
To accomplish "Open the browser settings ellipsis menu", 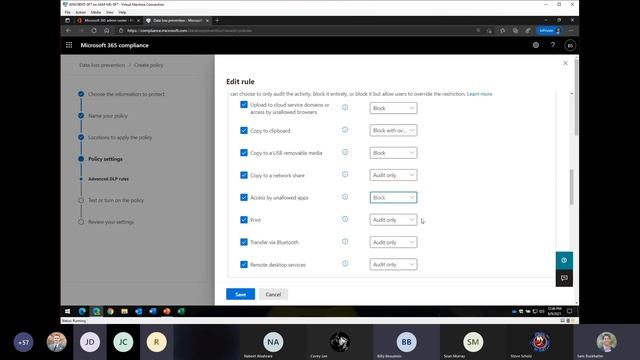I will point(571,31).
